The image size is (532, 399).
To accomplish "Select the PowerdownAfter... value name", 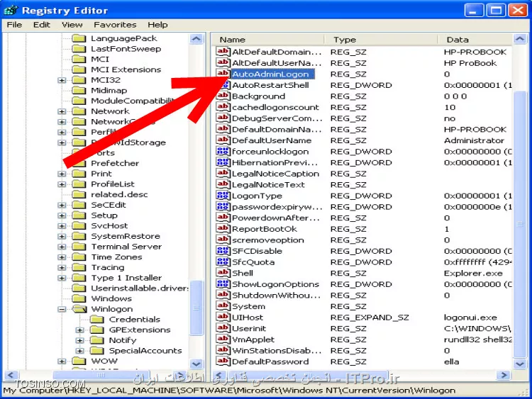I will pos(275,218).
